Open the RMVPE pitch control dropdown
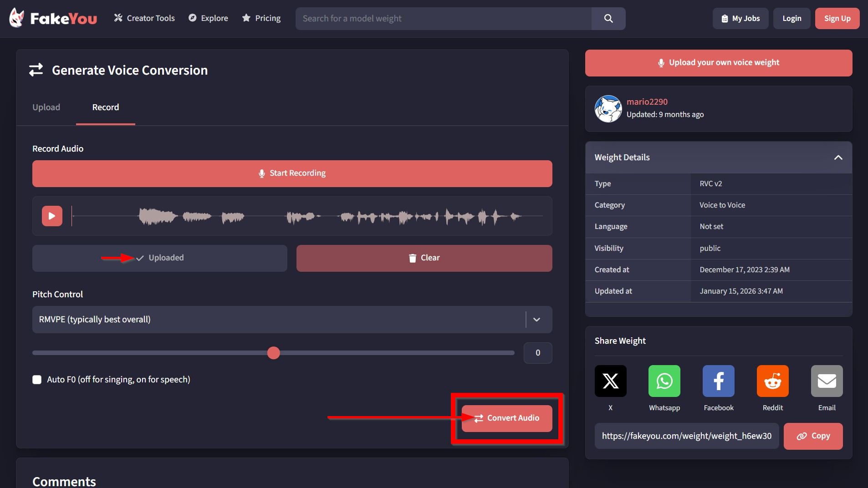Image resolution: width=868 pixels, height=488 pixels. 292,320
